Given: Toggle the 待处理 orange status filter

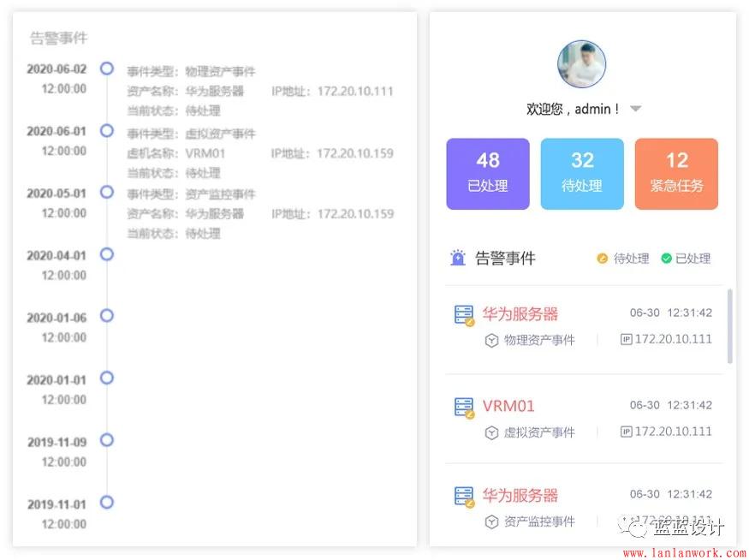Looking at the screenshot, I should point(622,259).
